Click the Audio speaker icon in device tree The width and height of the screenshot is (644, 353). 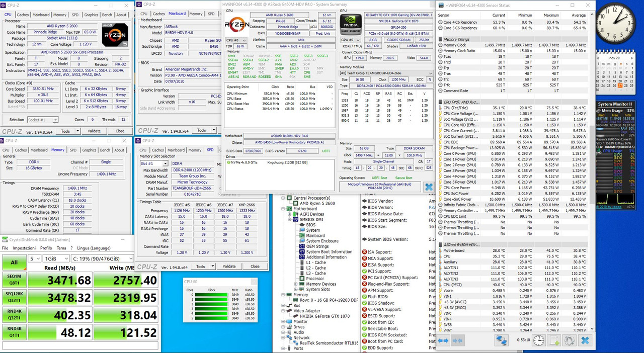click(289, 332)
